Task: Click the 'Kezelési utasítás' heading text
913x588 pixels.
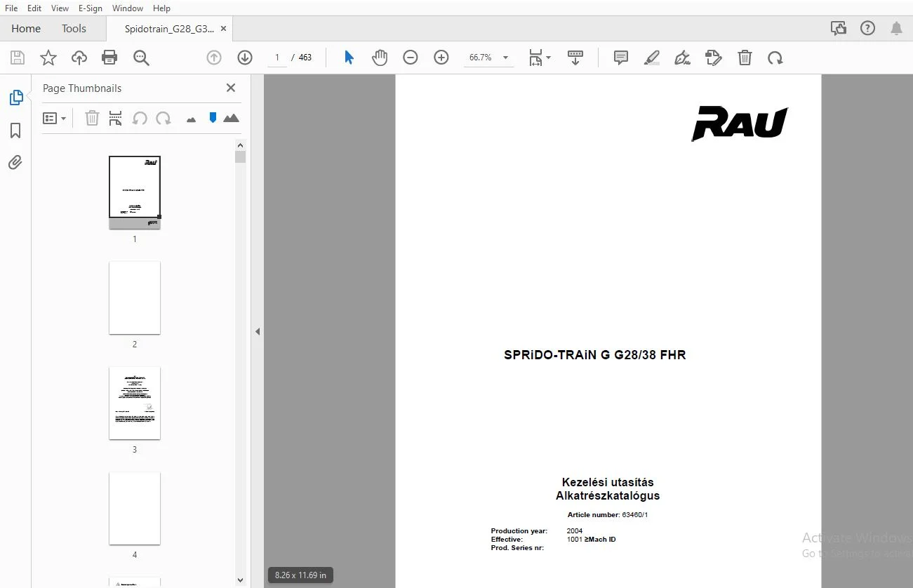Action: [608, 483]
